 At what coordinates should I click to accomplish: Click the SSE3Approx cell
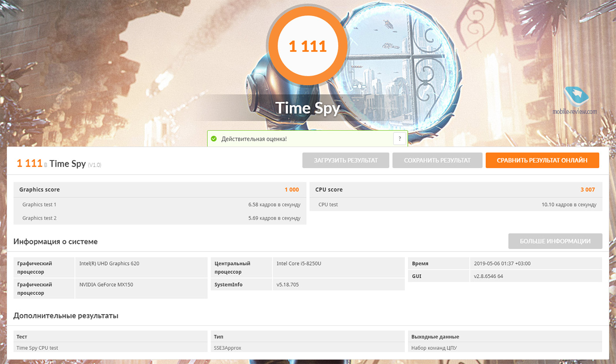click(x=308, y=347)
